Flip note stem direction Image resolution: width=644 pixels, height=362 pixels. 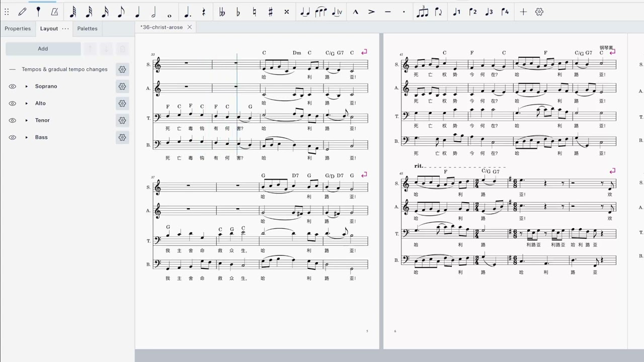pos(438,12)
